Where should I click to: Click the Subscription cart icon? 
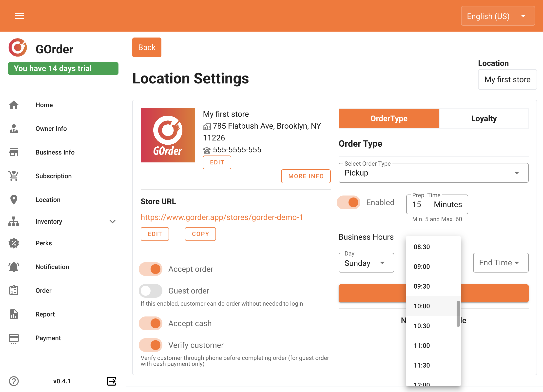(x=14, y=176)
